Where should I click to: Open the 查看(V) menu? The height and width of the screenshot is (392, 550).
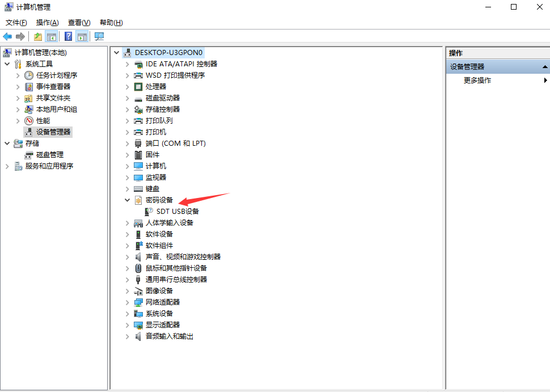tap(79, 23)
